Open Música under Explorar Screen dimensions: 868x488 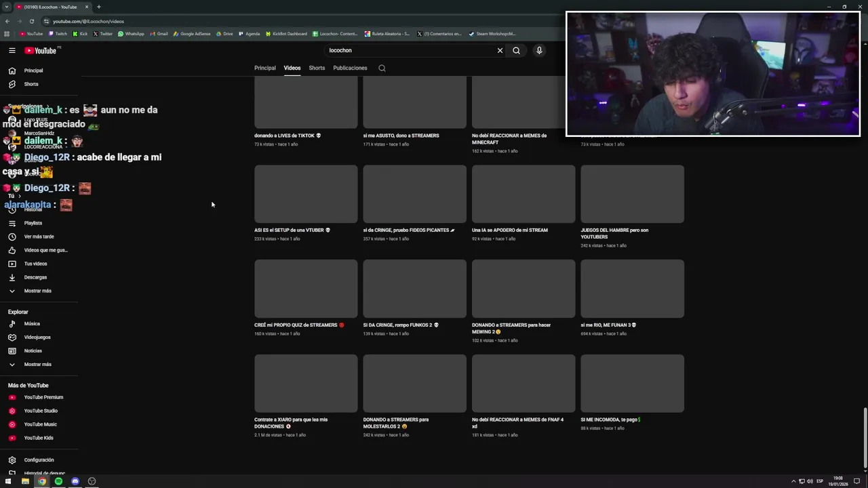32,324
